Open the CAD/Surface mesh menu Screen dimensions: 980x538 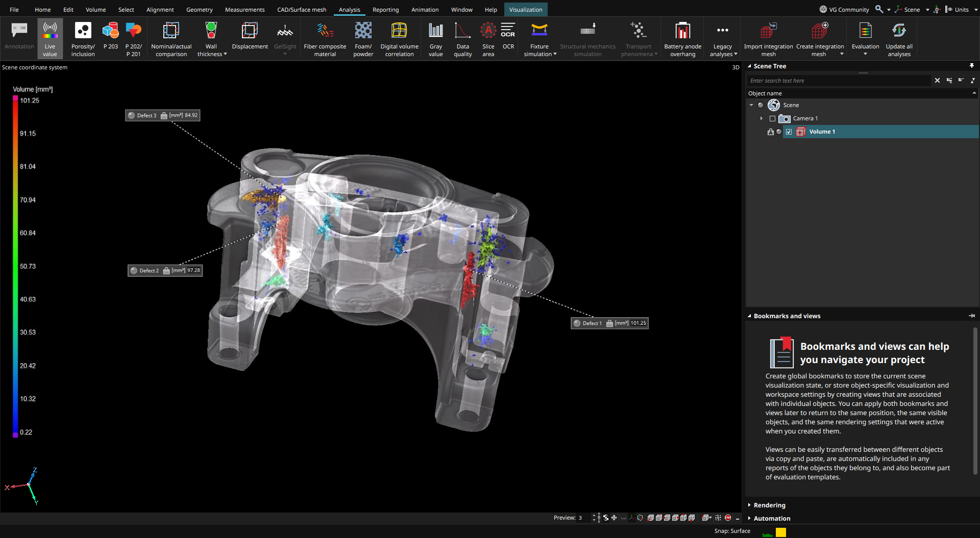click(x=302, y=10)
